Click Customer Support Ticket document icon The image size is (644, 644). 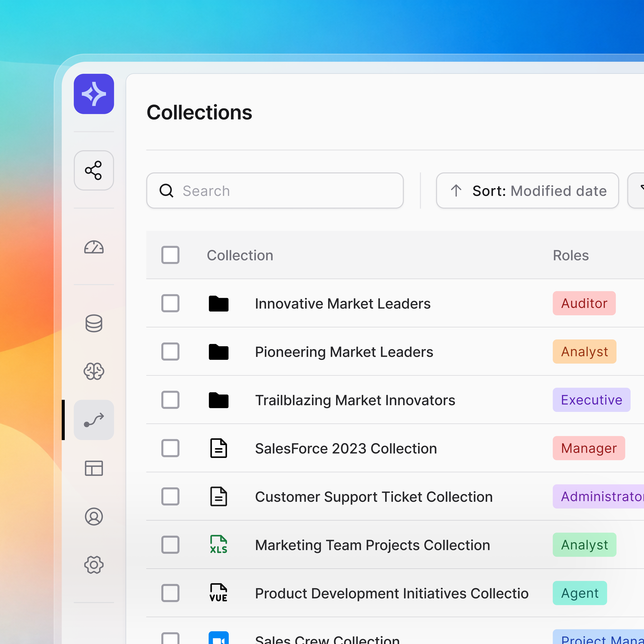pos(219,496)
